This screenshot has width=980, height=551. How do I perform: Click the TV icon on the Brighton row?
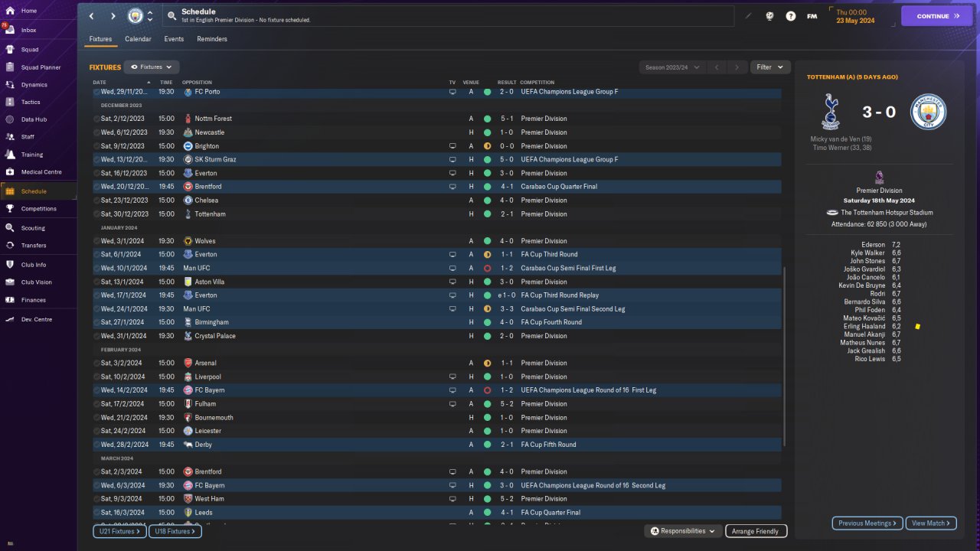[x=452, y=146]
